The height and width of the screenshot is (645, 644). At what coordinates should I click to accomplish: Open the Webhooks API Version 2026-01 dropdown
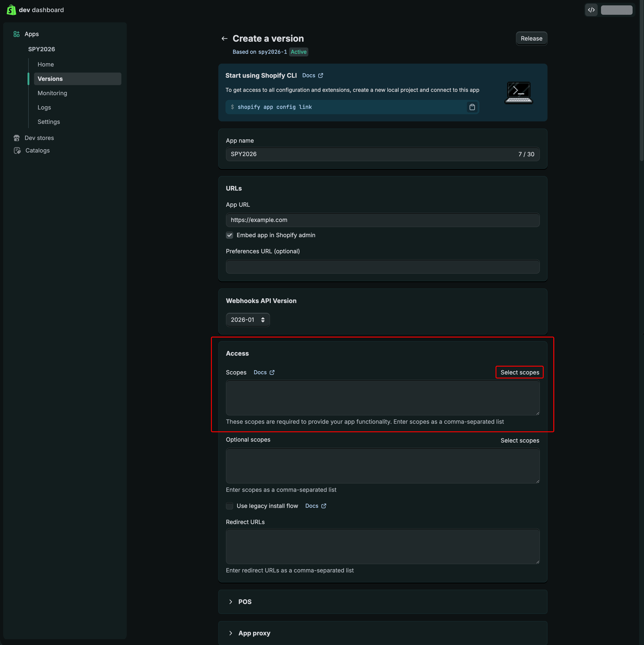[x=247, y=320]
